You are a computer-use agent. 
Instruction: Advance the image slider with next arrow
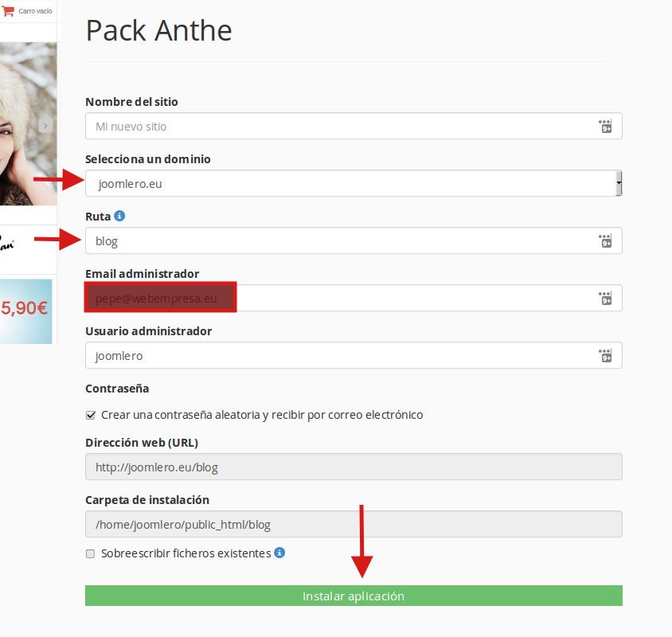coord(45,126)
